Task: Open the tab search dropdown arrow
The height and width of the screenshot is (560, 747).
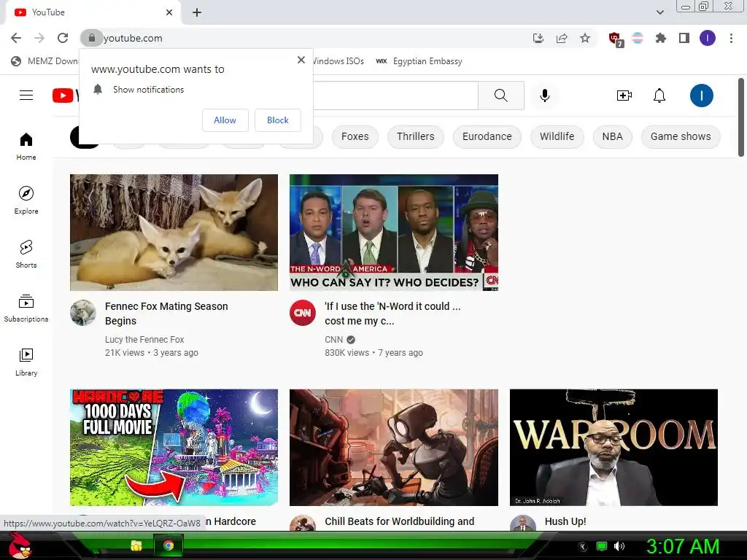Action: pyautogui.click(x=659, y=12)
